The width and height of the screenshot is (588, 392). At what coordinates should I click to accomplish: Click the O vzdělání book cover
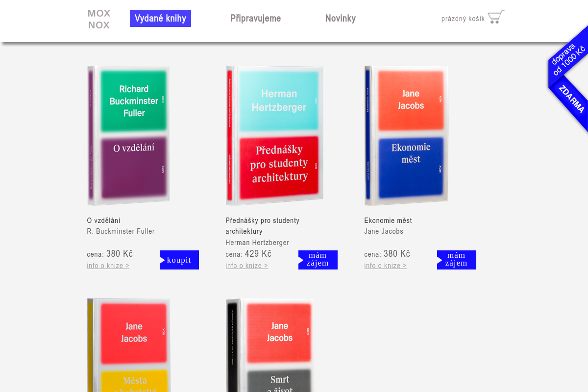[129, 136]
